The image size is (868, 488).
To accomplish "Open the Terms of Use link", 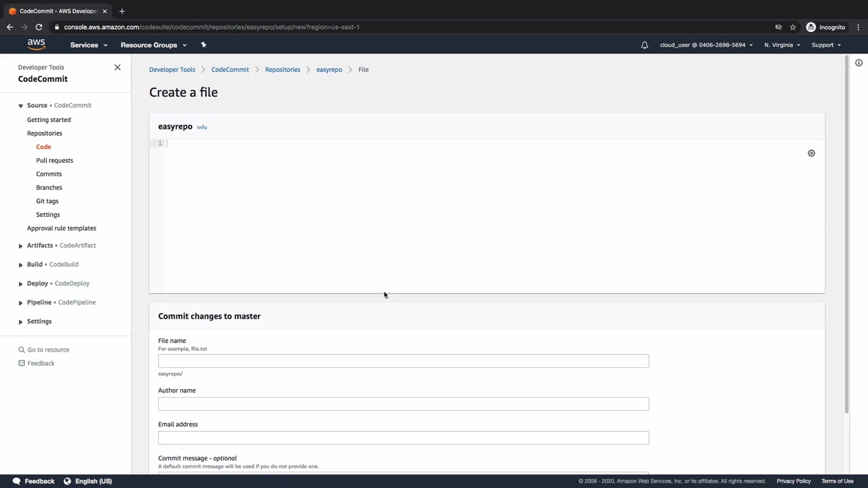I will 837,481.
